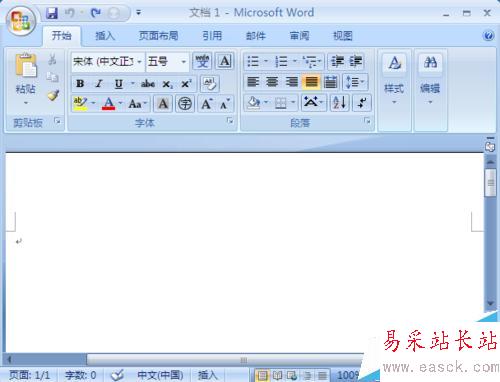Toggle show paragraph marks
500x382 pixels.
361,103
